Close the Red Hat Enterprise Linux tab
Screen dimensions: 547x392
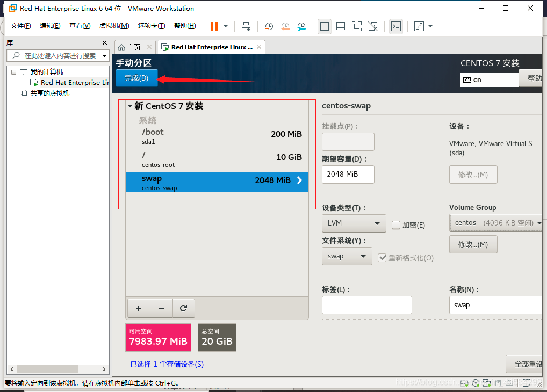(259, 47)
